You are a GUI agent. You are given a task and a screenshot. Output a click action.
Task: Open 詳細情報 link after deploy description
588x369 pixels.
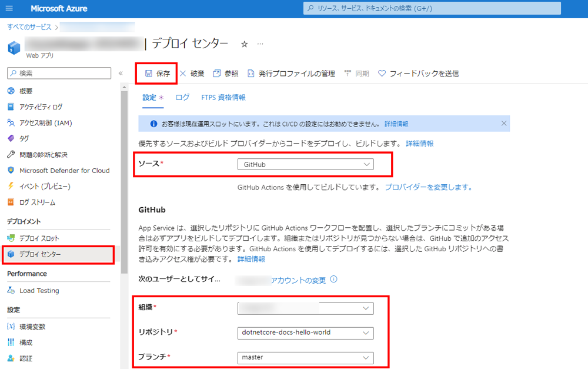(420, 144)
